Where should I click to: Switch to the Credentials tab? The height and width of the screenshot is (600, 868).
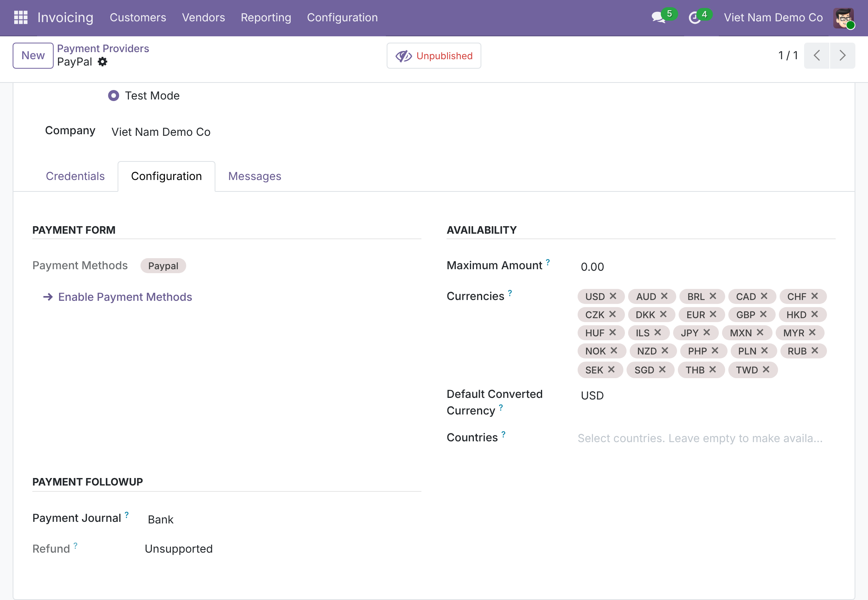(x=75, y=176)
